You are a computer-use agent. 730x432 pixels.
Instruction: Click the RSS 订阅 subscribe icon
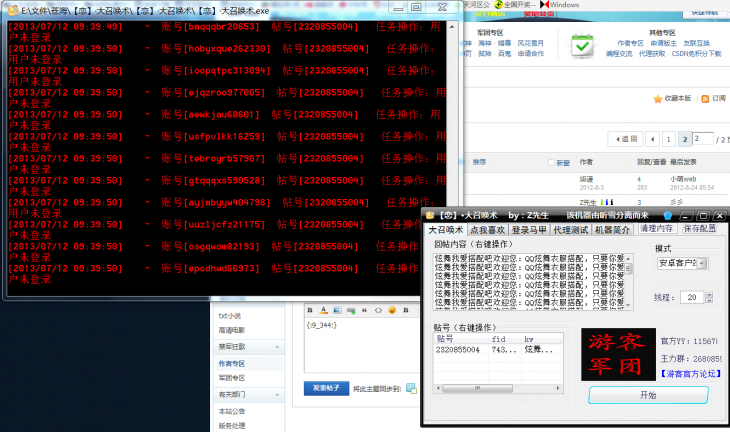click(706, 99)
